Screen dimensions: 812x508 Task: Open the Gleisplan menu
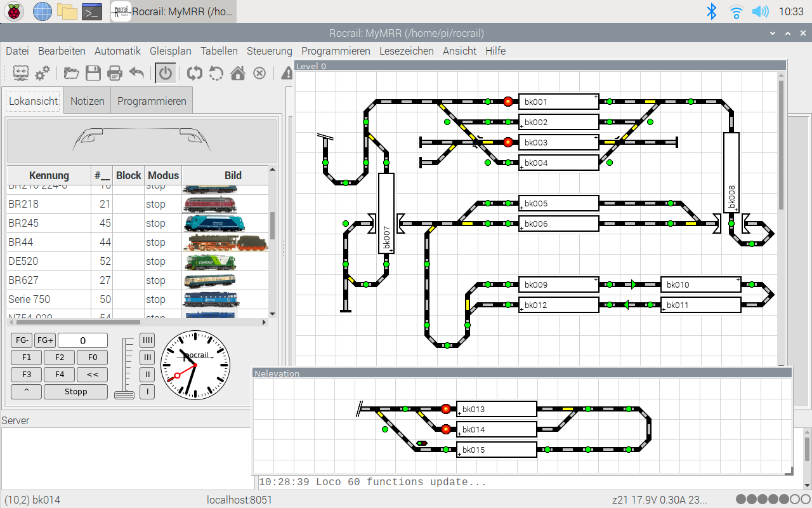(x=171, y=51)
